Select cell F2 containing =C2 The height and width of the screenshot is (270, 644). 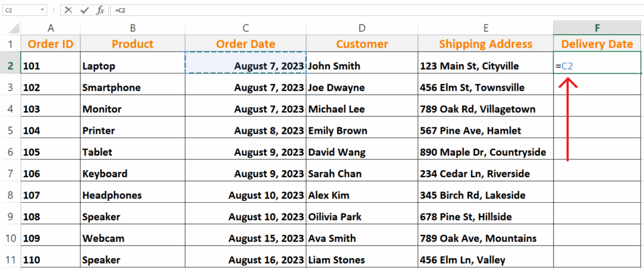(597, 66)
